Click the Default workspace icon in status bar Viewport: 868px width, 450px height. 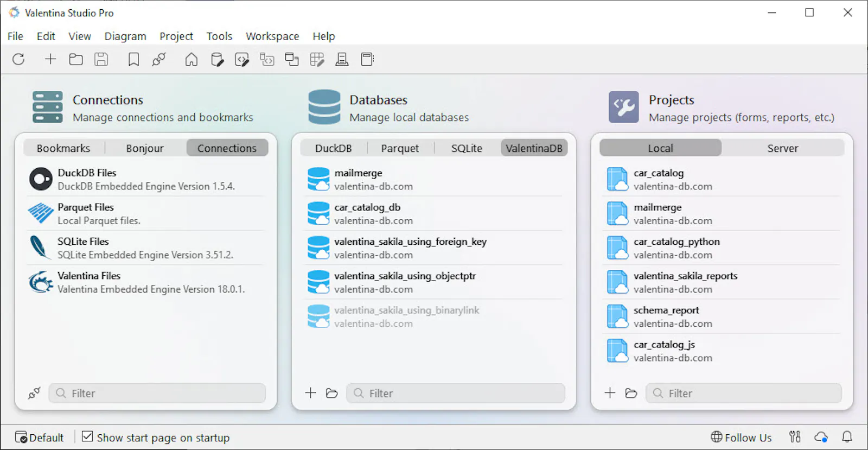tap(21, 438)
